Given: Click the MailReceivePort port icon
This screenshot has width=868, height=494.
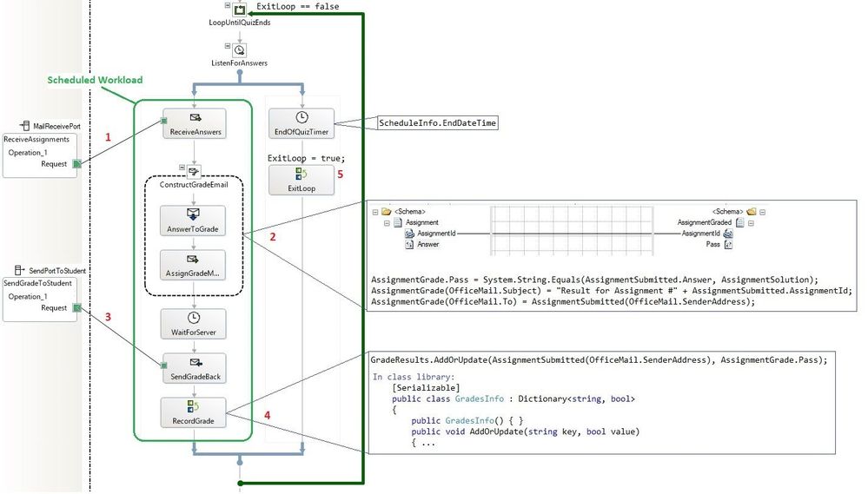Looking at the screenshot, I should pyautogui.click(x=25, y=126).
